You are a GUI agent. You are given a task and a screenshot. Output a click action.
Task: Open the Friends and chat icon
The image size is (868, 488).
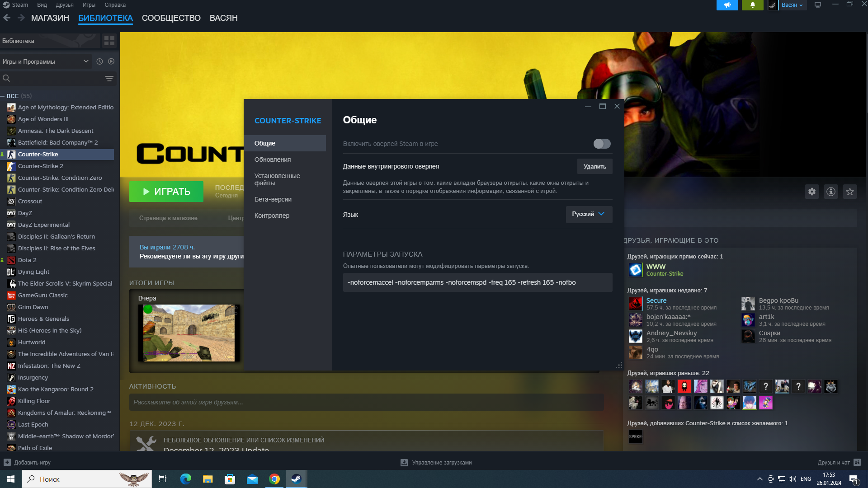click(857, 462)
